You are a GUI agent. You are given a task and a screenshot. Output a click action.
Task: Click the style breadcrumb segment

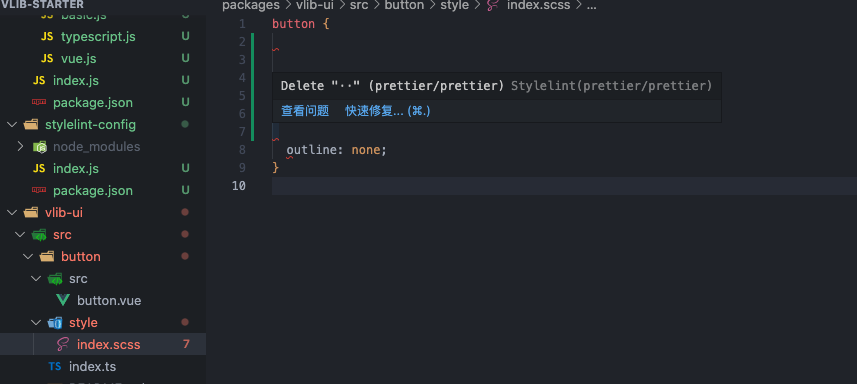coord(455,5)
